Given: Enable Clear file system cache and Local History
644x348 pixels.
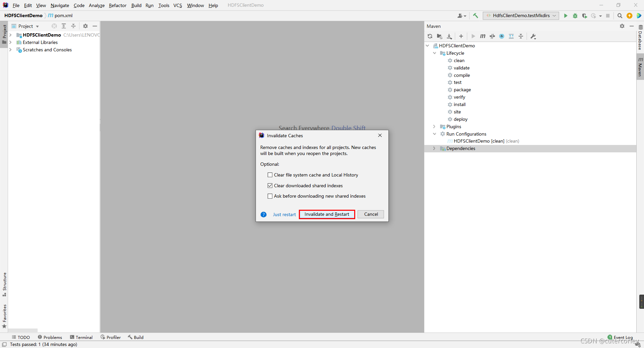Looking at the screenshot, I should tap(270, 175).
